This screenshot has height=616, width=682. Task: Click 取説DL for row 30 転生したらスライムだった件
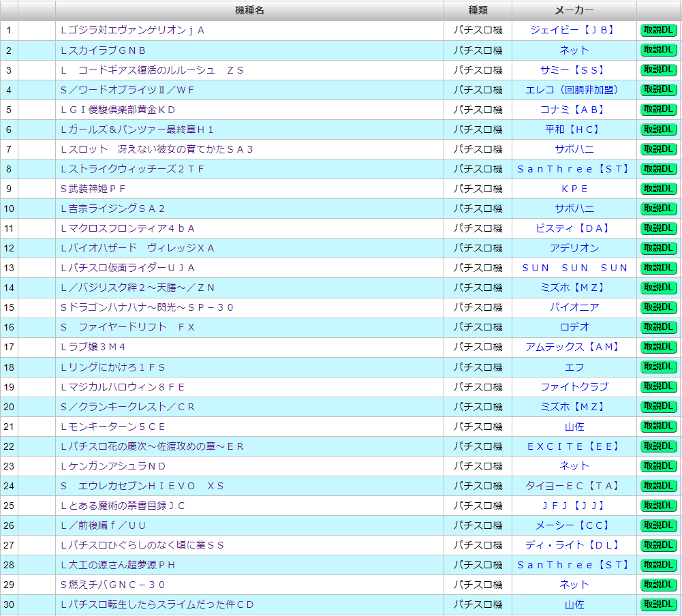[x=659, y=604]
